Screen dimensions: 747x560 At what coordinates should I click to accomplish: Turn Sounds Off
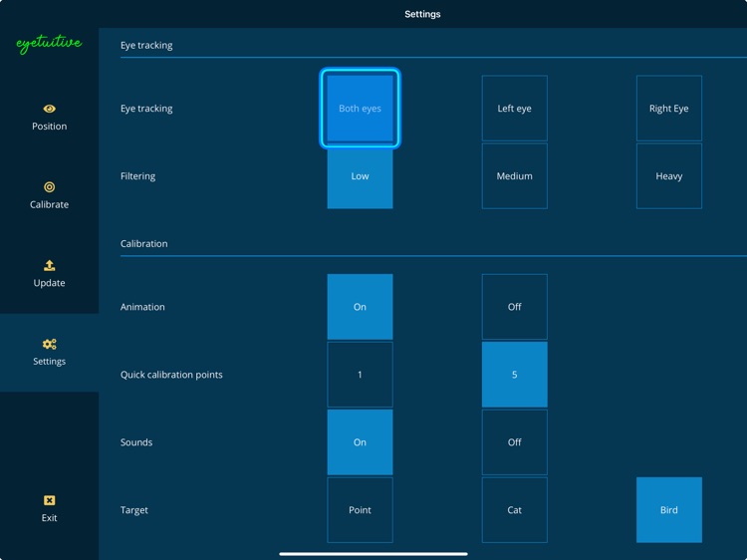(515, 441)
